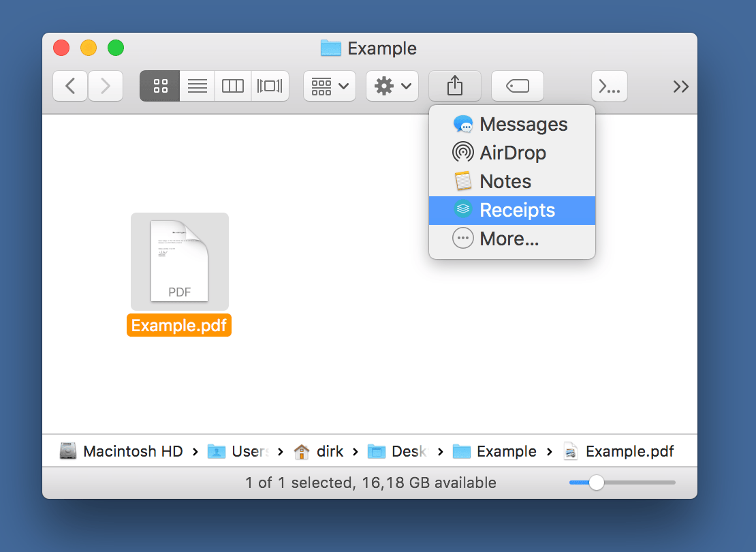756x552 pixels.
Task: Send Example.pdf using AirDrop
Action: tap(513, 153)
